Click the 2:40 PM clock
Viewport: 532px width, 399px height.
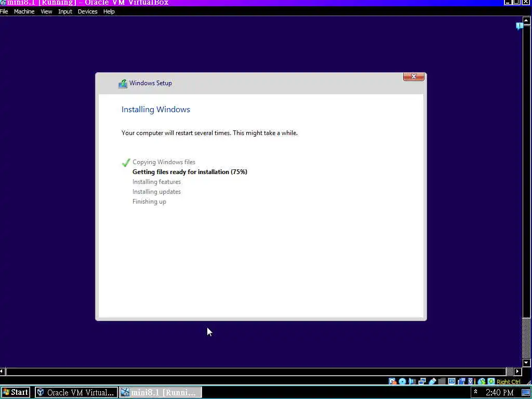coord(499,393)
